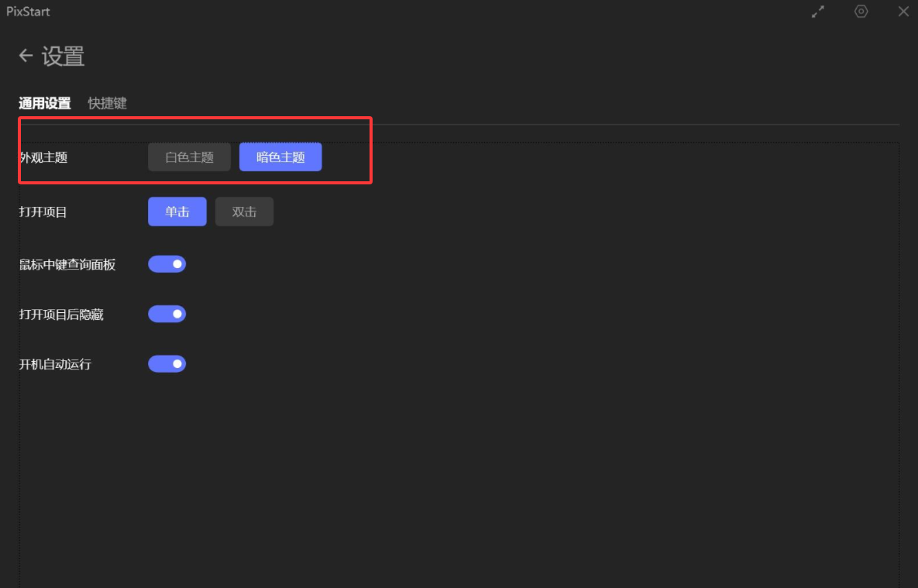Screen dimensions: 918x588
Task: Click the back arrow beside 设置
Action: tap(26, 56)
